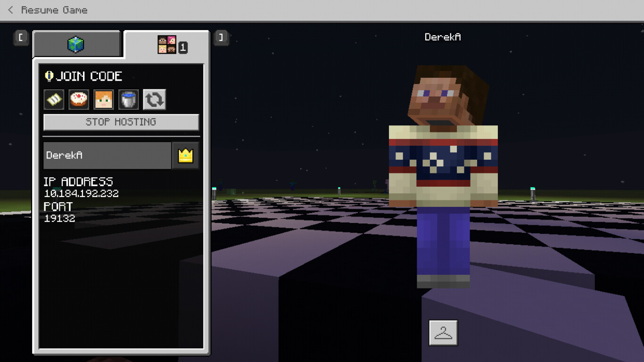Open skin changer with hanger icon
Viewport: 644px width, 362px height.
point(443,333)
